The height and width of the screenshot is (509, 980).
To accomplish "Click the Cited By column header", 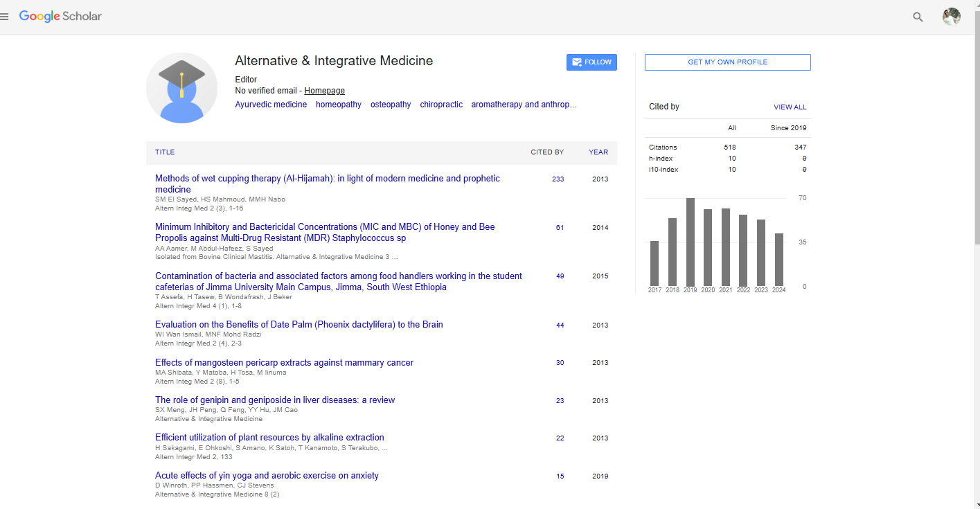I will [547, 152].
